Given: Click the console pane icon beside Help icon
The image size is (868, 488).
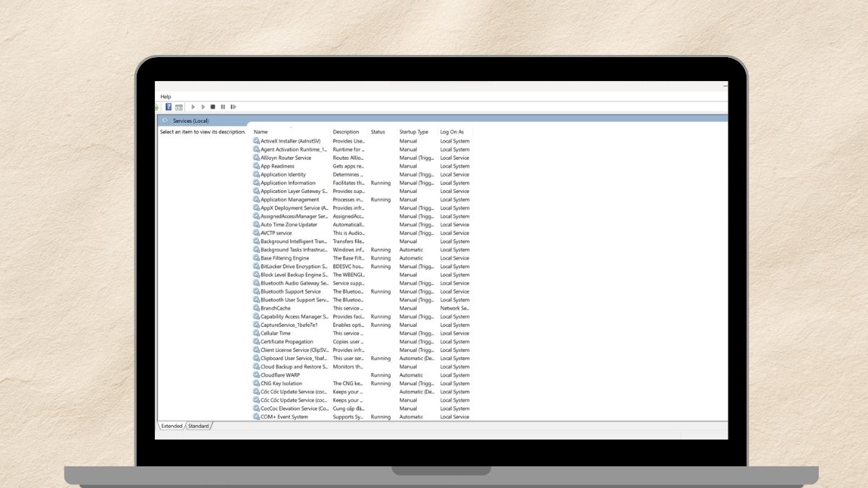Looking at the screenshot, I should click(x=179, y=107).
